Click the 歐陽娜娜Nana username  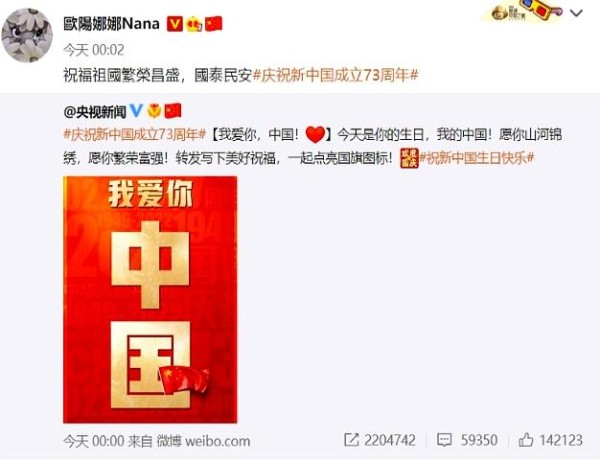[111, 24]
